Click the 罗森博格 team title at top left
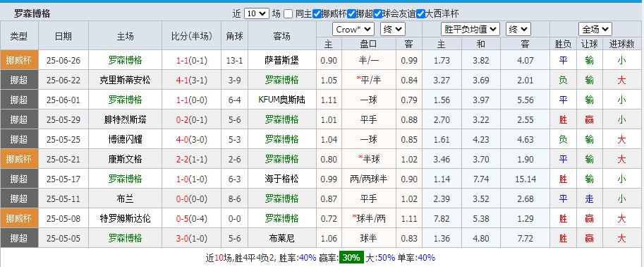The image size is (644, 267). point(32,13)
